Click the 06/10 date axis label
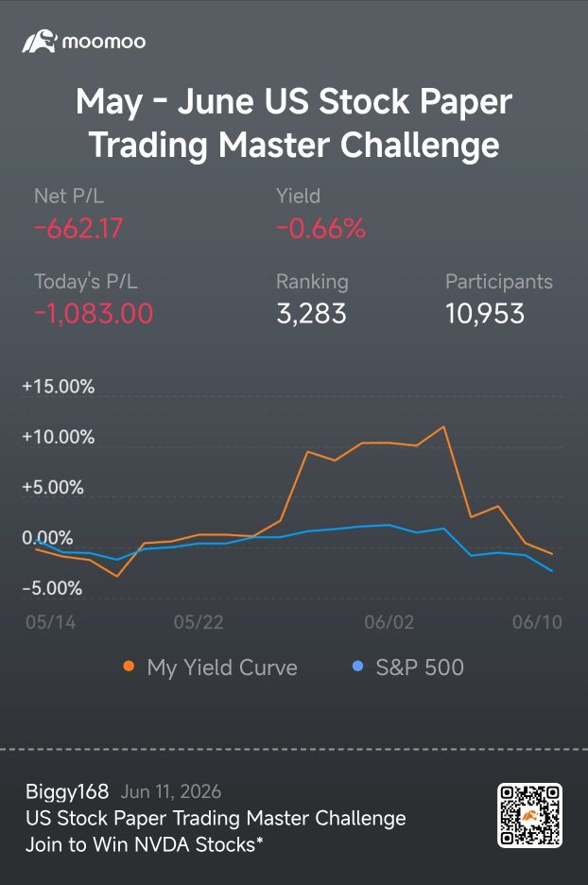 point(537,622)
